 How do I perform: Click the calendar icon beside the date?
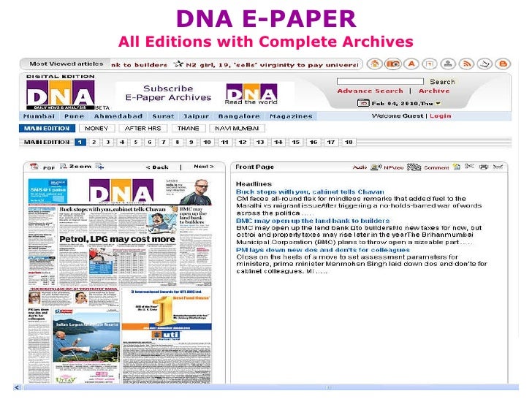click(363, 103)
